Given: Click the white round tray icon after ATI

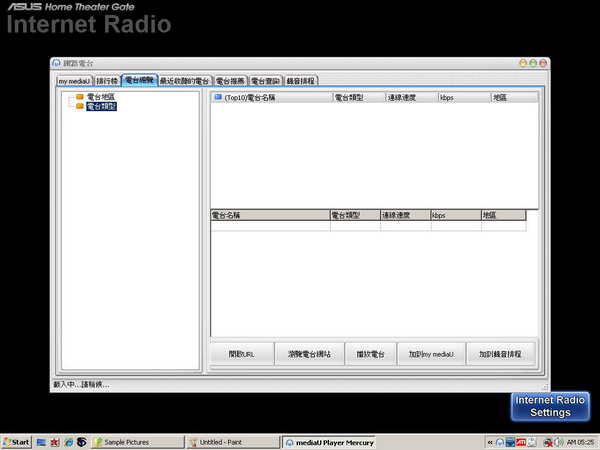Looking at the screenshot, I should [532, 442].
